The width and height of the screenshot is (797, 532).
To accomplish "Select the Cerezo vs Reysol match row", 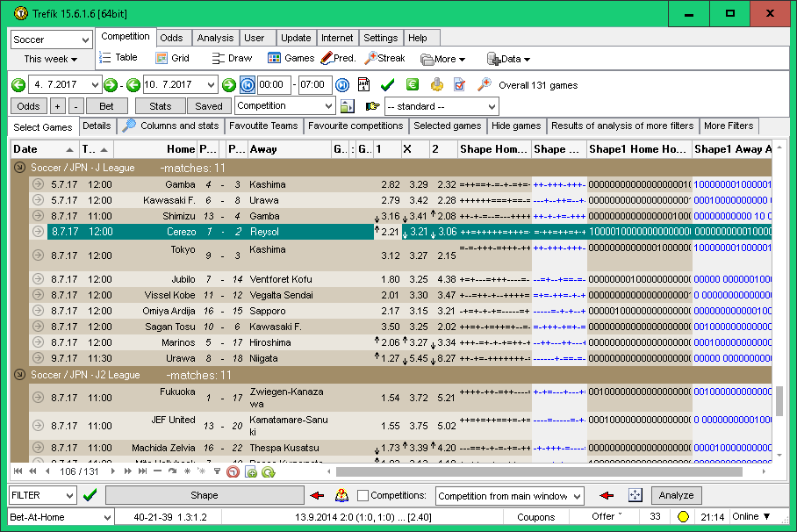I will click(202, 232).
